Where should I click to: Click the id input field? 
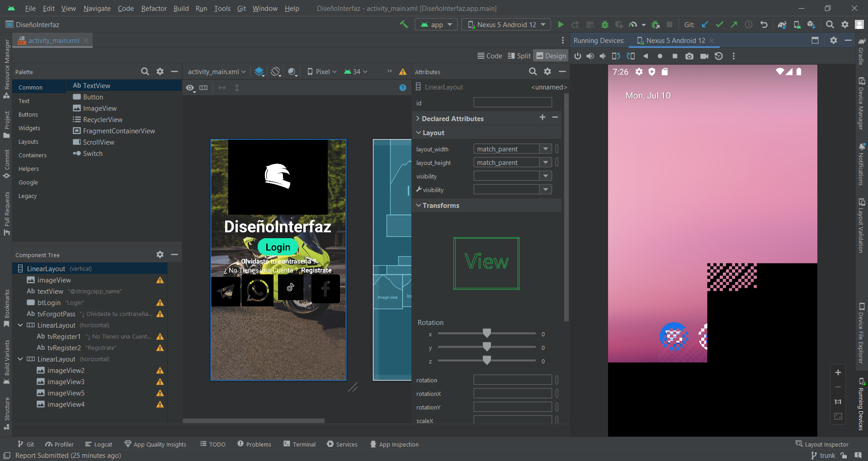512,103
